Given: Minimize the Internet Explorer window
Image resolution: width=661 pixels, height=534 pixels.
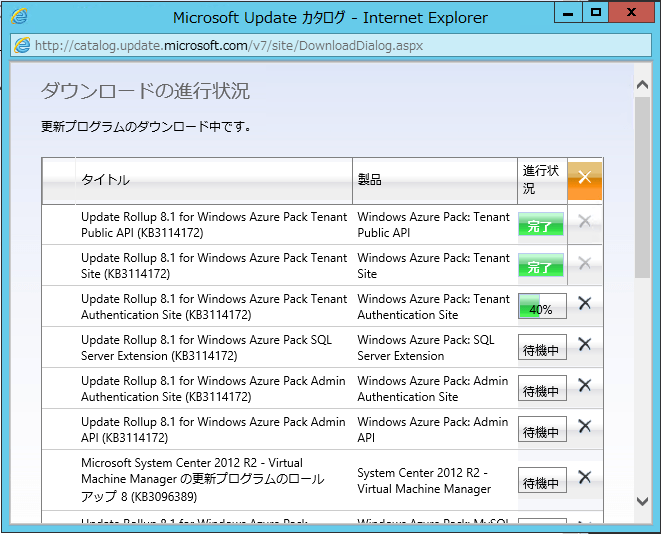Looking at the screenshot, I should pyautogui.click(x=568, y=13).
